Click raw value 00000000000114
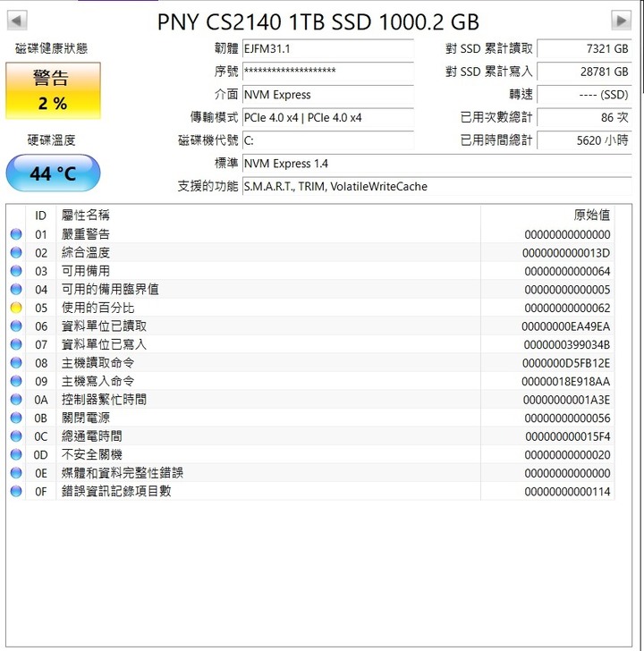The image size is (644, 651). (x=567, y=492)
